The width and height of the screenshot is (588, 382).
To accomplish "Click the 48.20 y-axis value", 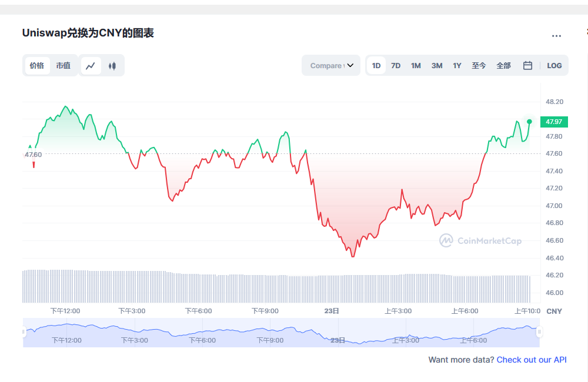I will [x=554, y=102].
